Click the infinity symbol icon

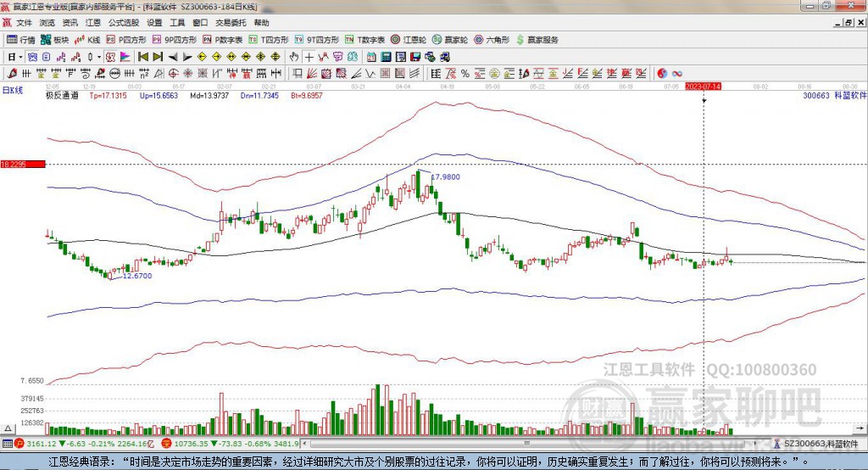pos(678,73)
